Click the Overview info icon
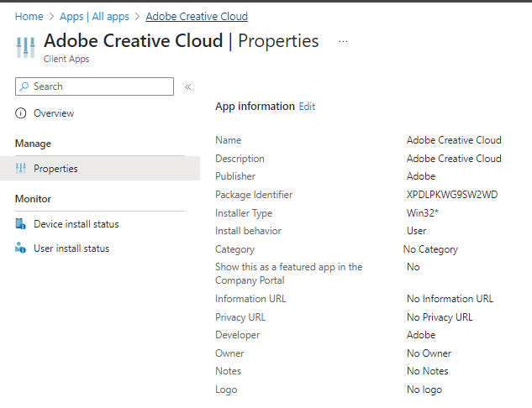Screen dimensions: 532x408 pyautogui.click(x=21, y=113)
